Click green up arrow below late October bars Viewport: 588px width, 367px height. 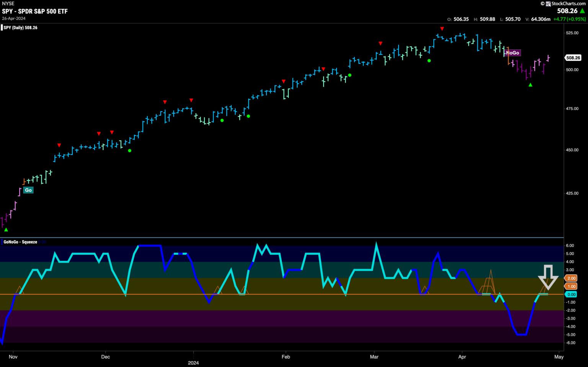click(x=6, y=230)
